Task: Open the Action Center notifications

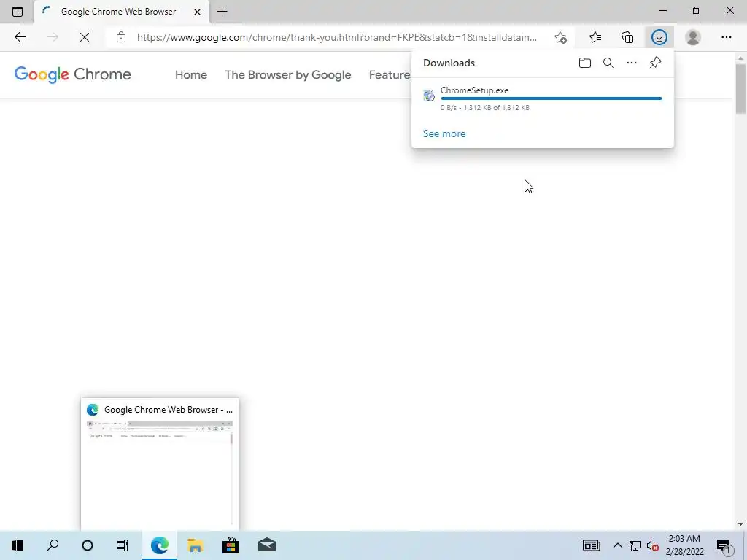Action: tap(724, 546)
